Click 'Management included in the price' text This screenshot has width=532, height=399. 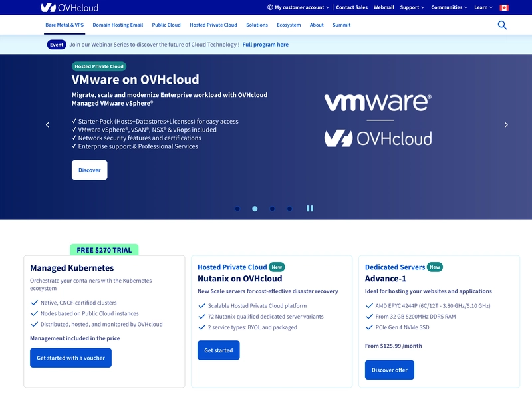pos(75,338)
